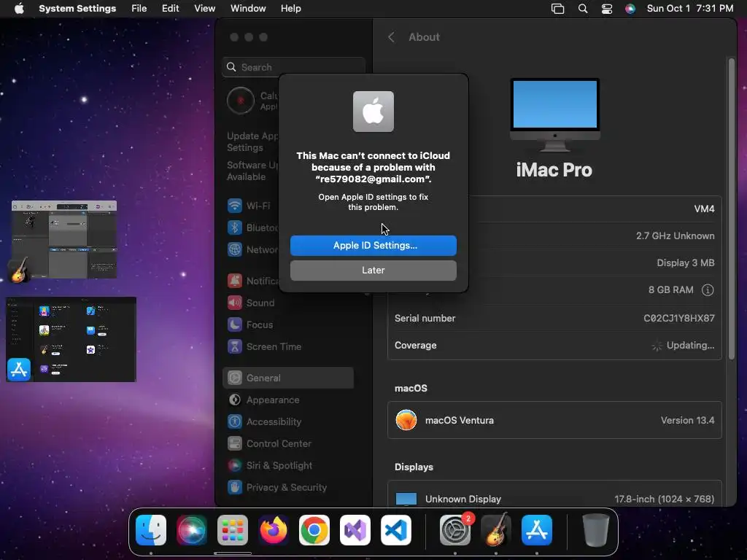
Task: Open Siri in the menu bar
Action: coord(630,9)
